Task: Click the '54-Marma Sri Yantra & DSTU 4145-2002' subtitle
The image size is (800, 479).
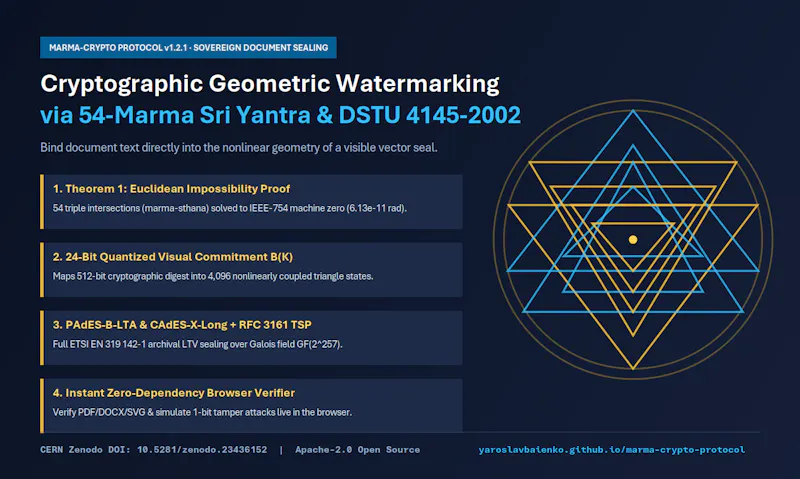Action: point(281,115)
